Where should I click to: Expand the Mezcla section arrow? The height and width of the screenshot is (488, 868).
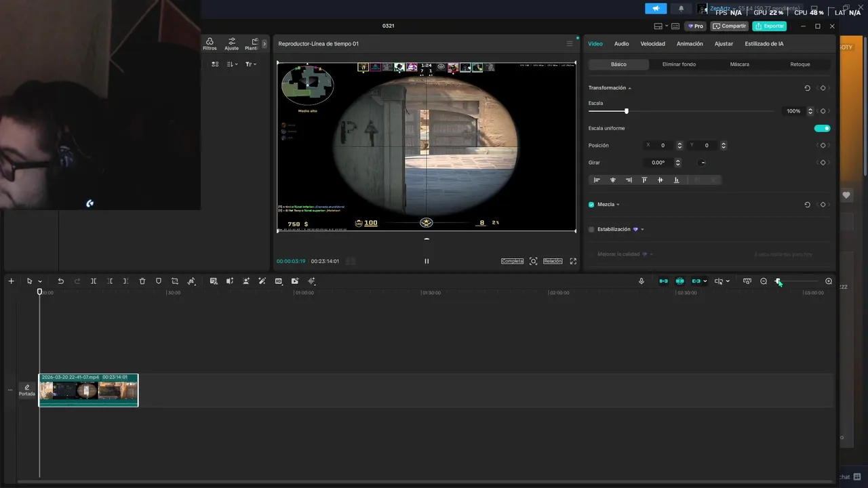(618, 205)
